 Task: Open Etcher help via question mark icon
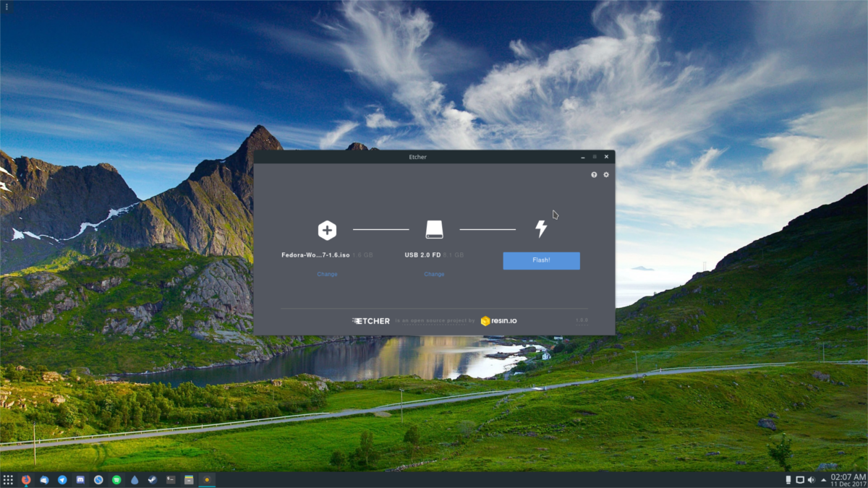(x=594, y=175)
